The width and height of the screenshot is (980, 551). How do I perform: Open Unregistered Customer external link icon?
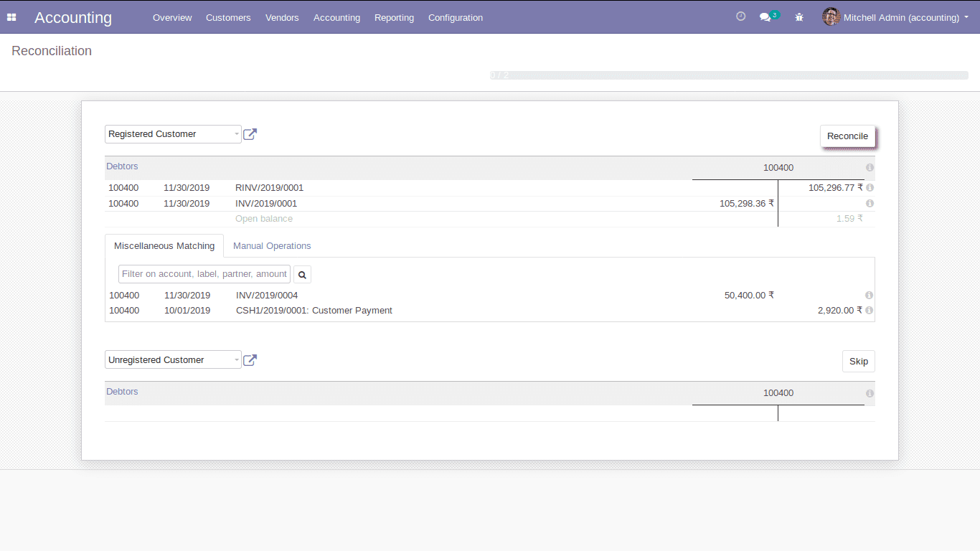(250, 360)
